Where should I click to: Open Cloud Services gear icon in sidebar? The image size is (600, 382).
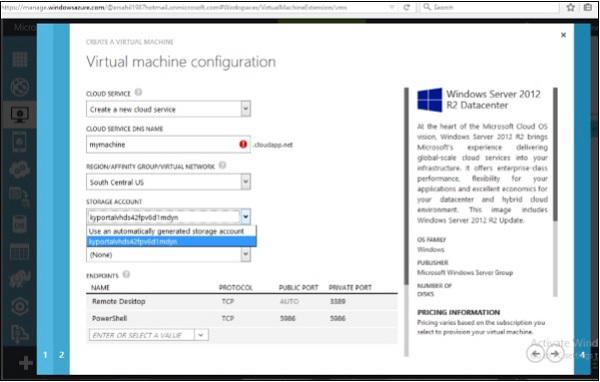pyautogui.click(x=20, y=170)
